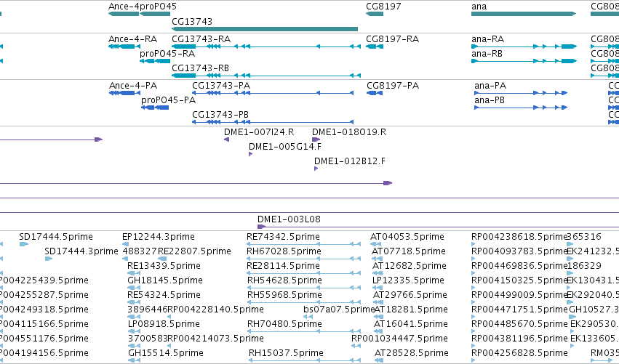The height and width of the screenshot is (364, 619).
Task: Click EST AT04053.5prime
Action: point(375,244)
